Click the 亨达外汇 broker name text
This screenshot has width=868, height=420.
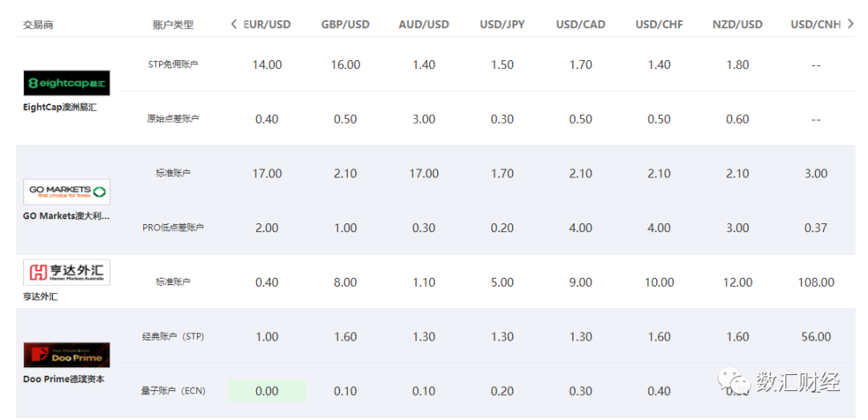coord(41,296)
